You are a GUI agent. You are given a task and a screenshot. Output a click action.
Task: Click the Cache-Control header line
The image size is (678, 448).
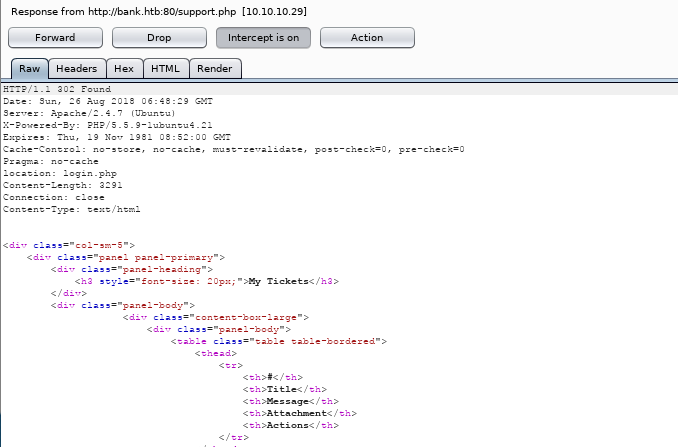(x=233, y=149)
